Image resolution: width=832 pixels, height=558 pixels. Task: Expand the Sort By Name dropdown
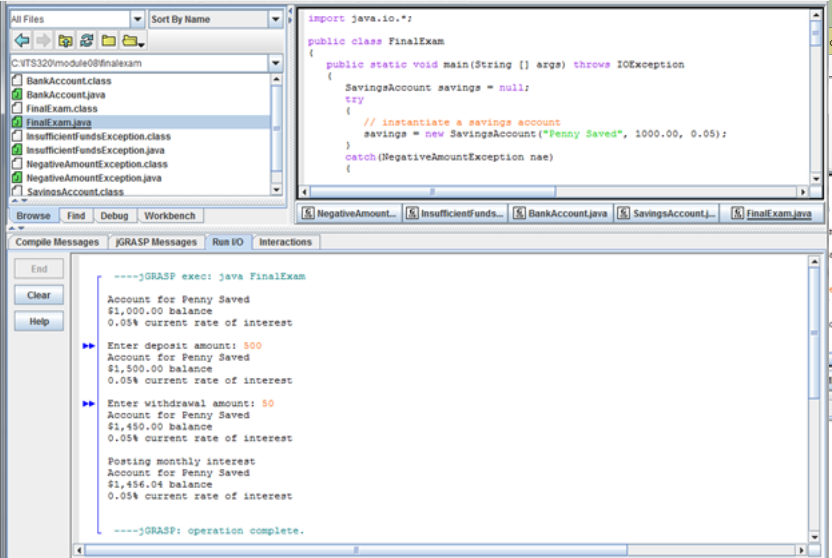tap(276, 19)
